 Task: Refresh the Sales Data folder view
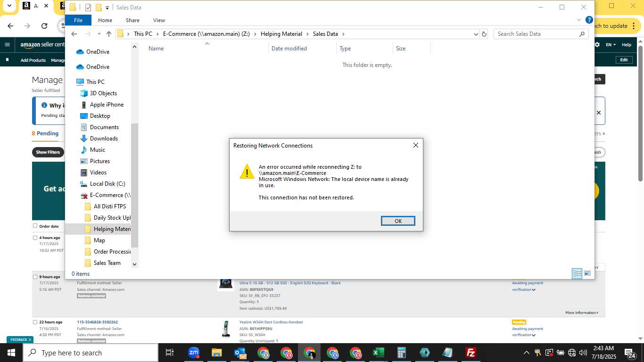tap(484, 34)
